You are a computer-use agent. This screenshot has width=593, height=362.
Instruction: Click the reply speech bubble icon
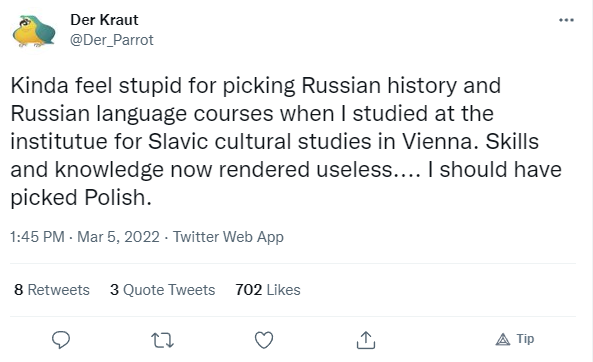tap(61, 339)
